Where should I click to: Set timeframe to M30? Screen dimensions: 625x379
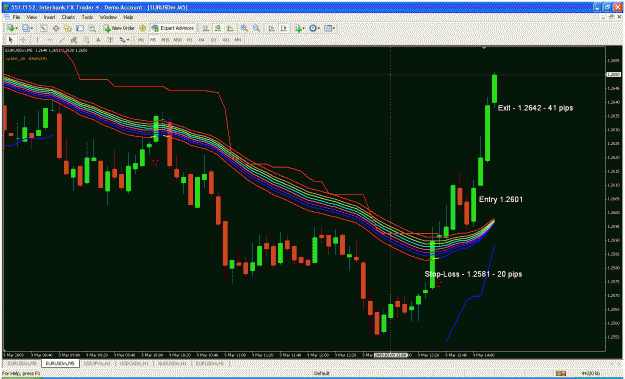[177, 40]
